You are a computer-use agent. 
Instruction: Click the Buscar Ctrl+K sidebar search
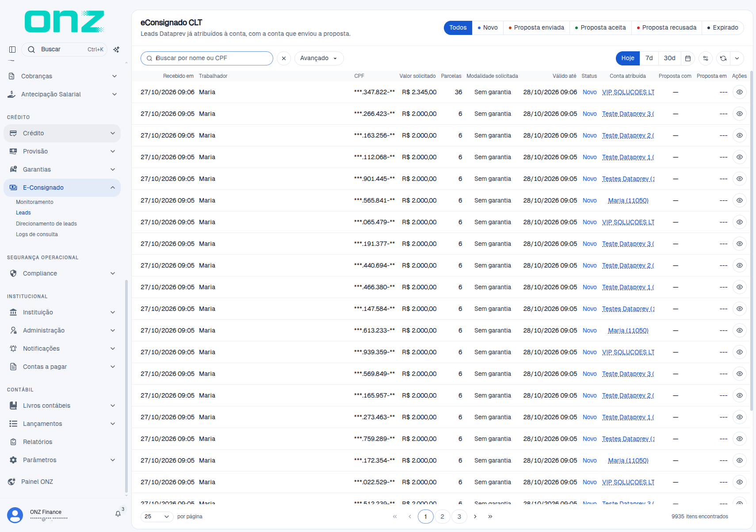click(64, 50)
